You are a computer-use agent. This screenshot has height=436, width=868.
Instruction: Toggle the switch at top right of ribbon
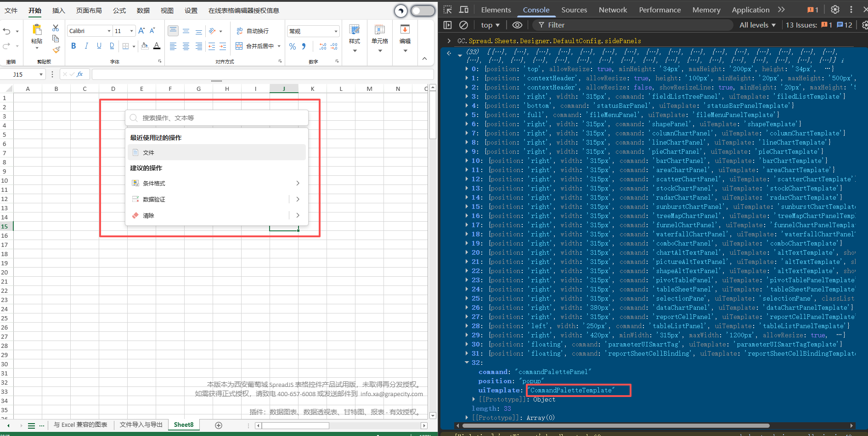(x=423, y=11)
